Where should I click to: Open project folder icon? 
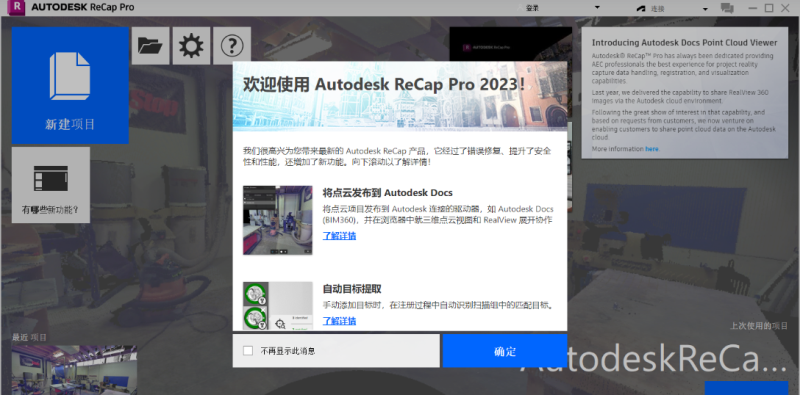click(x=151, y=46)
